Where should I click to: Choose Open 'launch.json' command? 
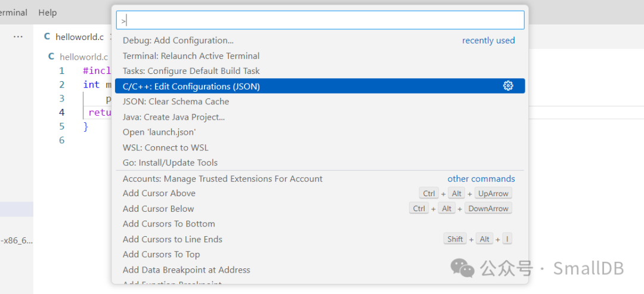[159, 132]
